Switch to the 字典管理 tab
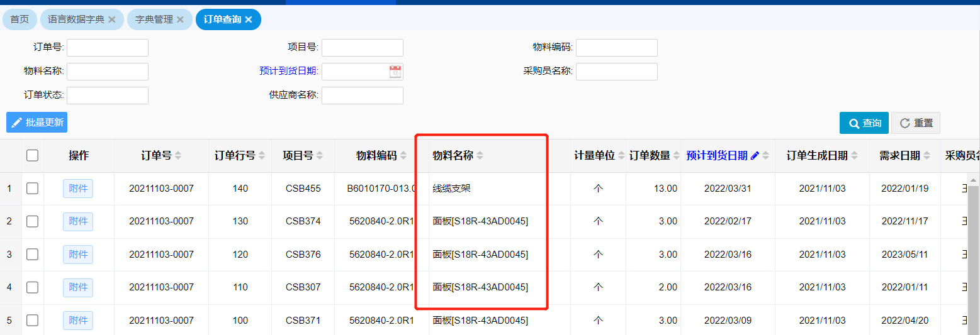 coord(154,19)
